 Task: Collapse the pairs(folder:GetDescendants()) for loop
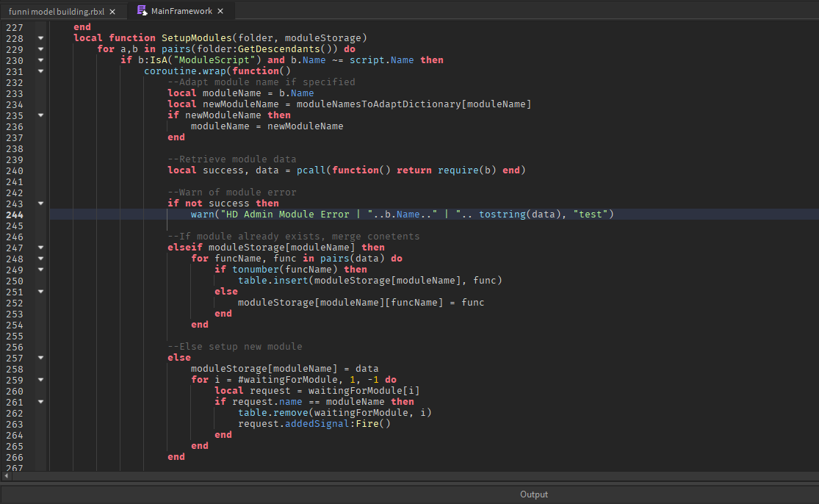[x=40, y=48]
